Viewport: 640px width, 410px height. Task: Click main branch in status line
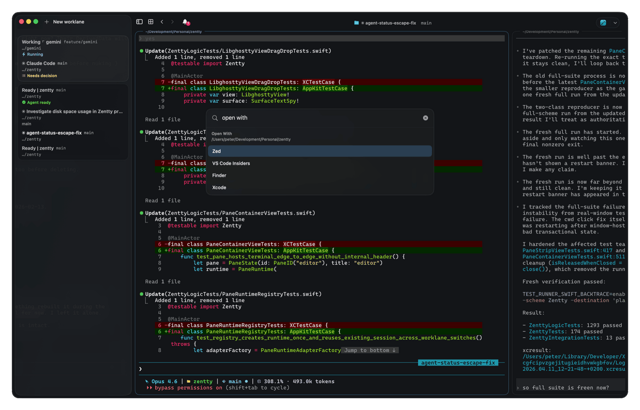coord(235,381)
